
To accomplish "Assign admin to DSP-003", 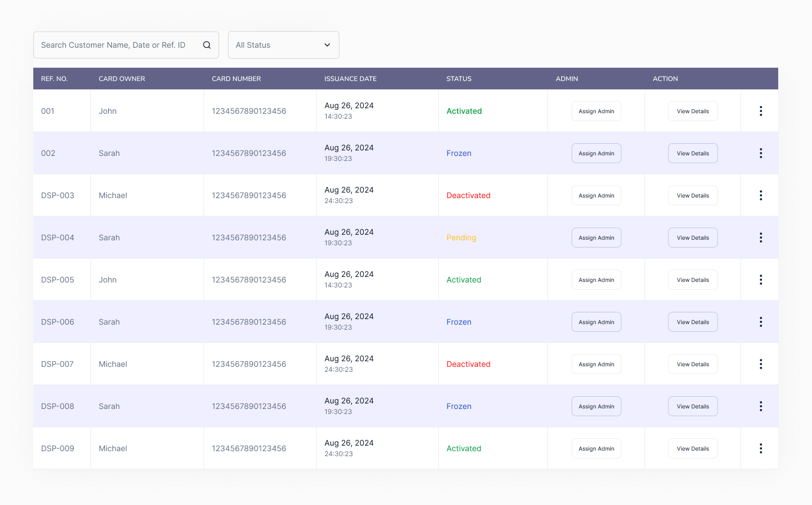I will point(596,195).
